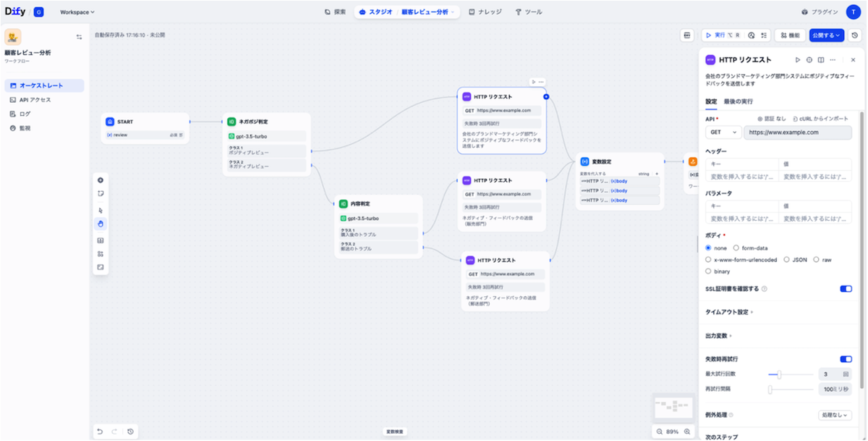Click the 公開する publish button

pyautogui.click(x=827, y=35)
